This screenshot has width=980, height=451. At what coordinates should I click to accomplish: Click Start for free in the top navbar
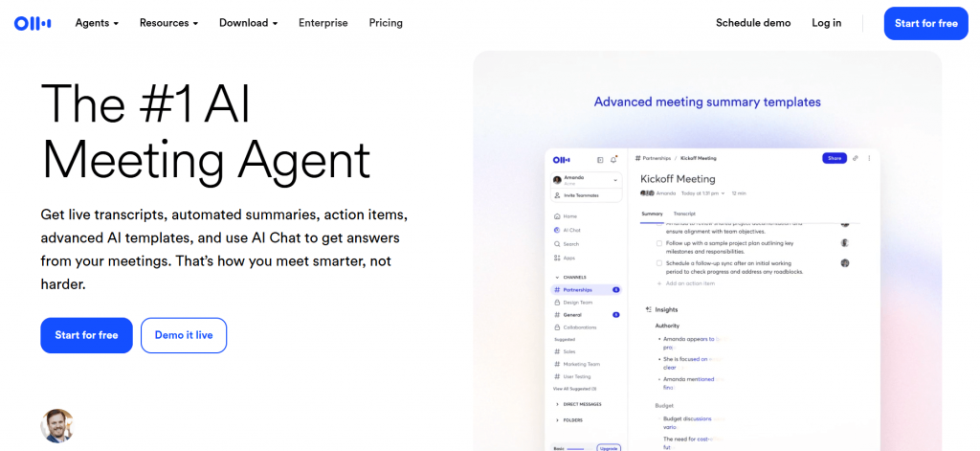[x=925, y=23]
